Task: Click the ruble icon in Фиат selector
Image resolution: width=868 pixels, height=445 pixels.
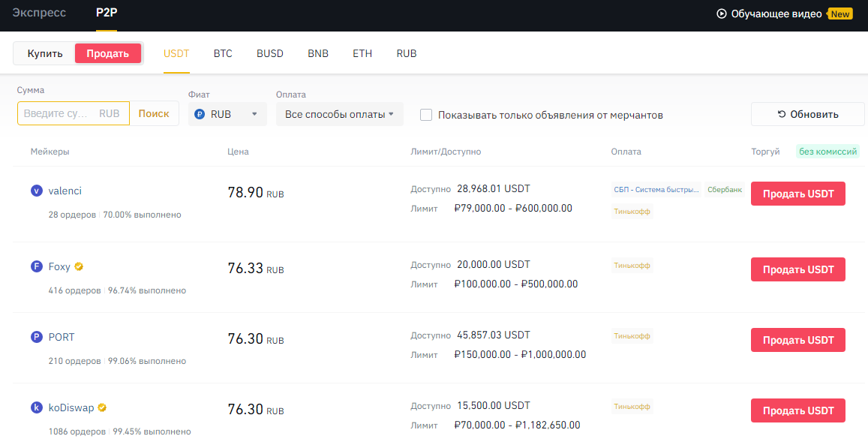Action: pos(200,114)
